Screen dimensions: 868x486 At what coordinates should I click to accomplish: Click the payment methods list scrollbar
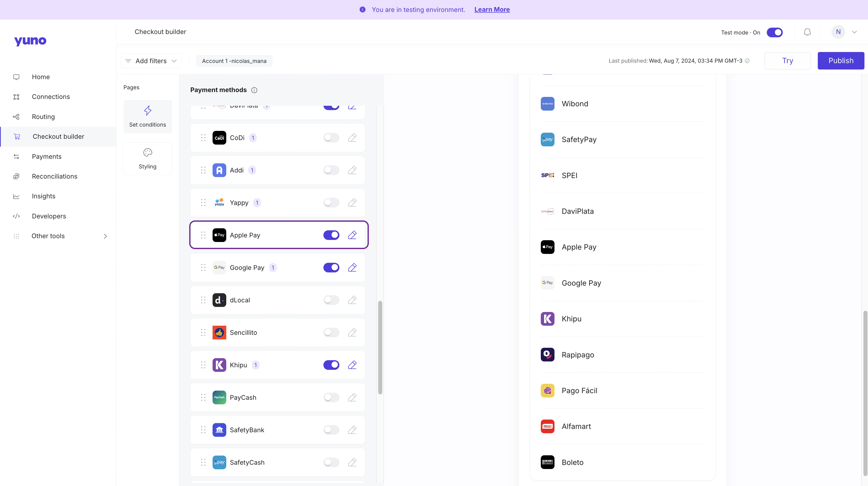(x=380, y=347)
